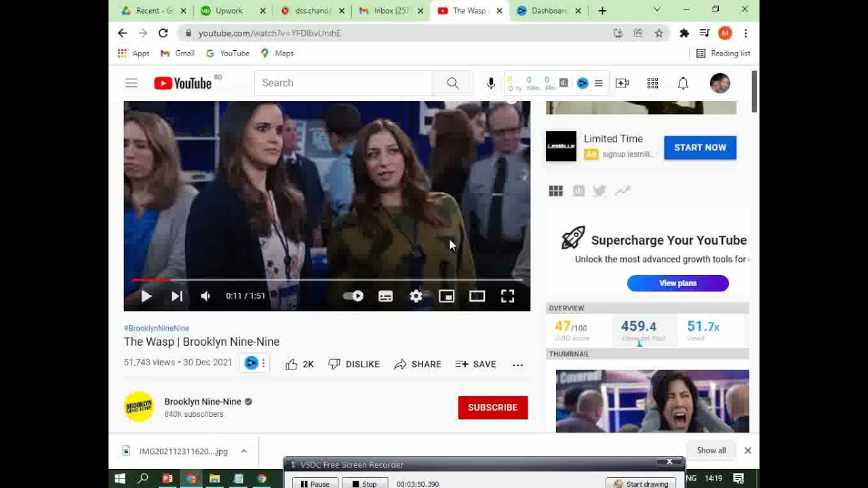This screenshot has width=868, height=488.
Task: Toggle the autoplay switch
Action: click(353, 296)
